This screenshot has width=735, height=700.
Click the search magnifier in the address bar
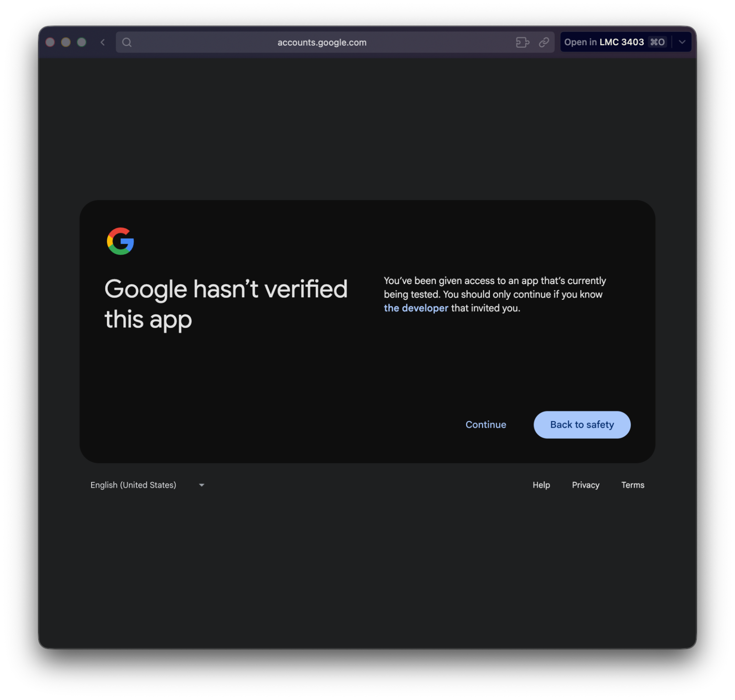click(x=126, y=42)
